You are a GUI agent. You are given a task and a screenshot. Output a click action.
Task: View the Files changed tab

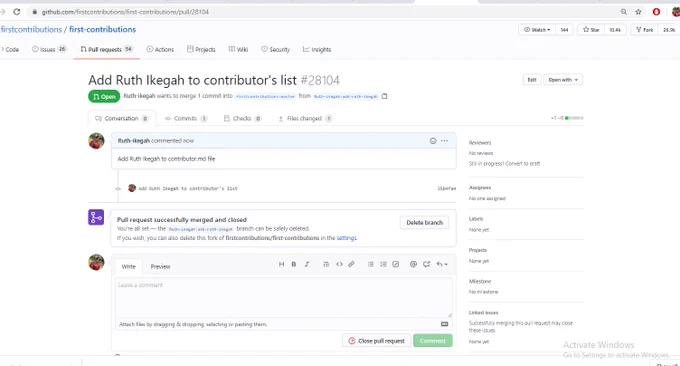(305, 118)
